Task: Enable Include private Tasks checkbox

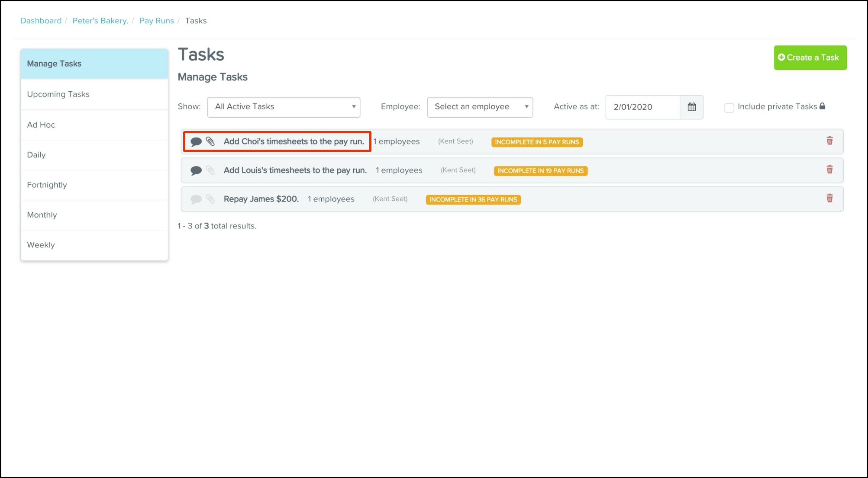Action: pos(729,107)
